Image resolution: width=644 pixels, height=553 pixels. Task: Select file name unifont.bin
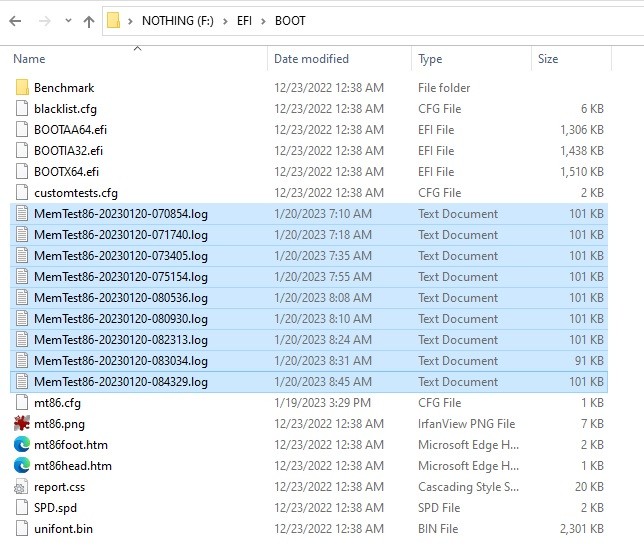[x=63, y=528]
